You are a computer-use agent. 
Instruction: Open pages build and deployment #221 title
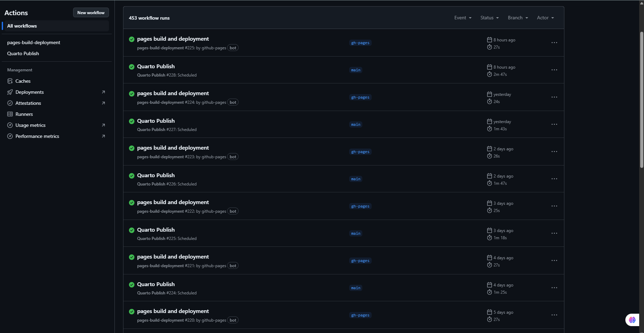pyautogui.click(x=173, y=257)
